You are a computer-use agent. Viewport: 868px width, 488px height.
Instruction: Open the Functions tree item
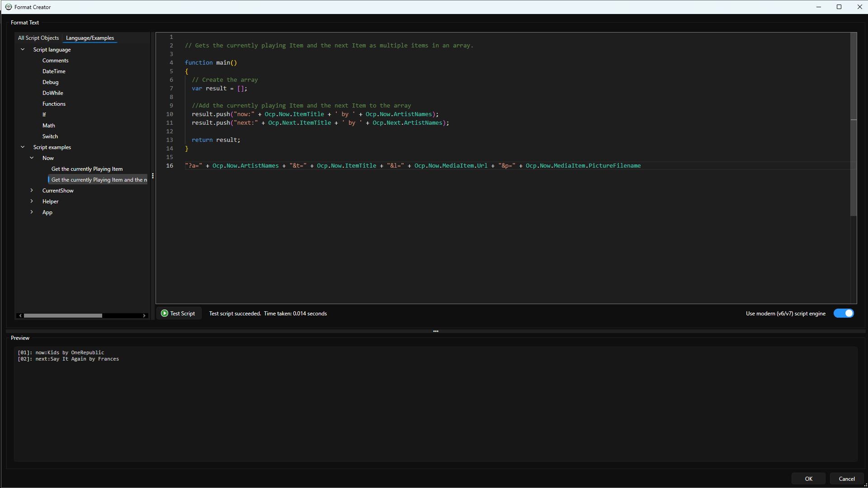coord(54,103)
